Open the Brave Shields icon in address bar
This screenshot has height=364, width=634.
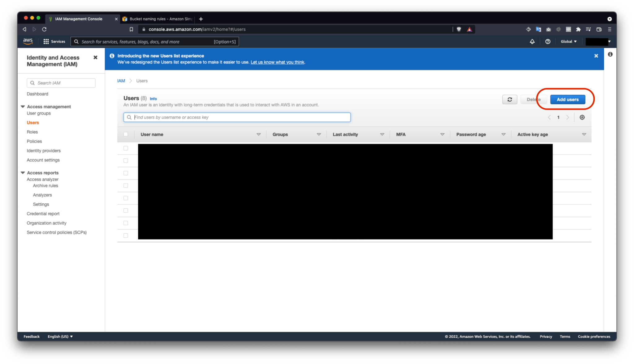click(458, 29)
